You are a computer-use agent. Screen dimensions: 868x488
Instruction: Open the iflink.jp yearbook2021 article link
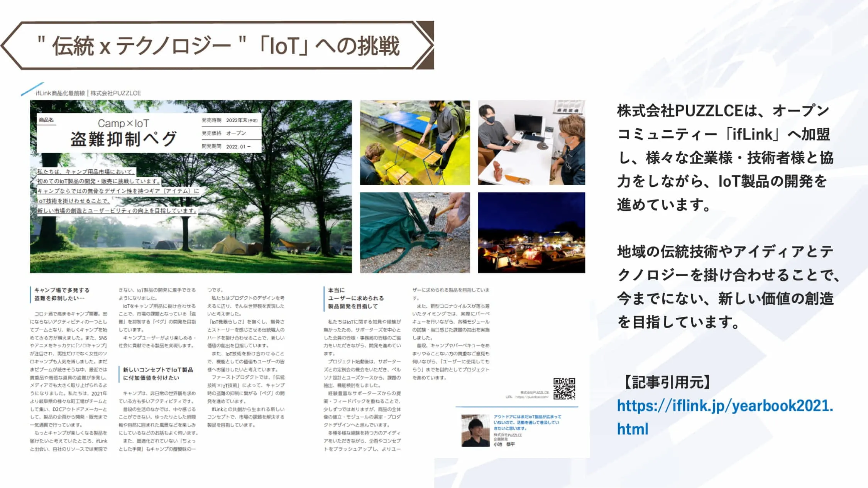[725, 417]
